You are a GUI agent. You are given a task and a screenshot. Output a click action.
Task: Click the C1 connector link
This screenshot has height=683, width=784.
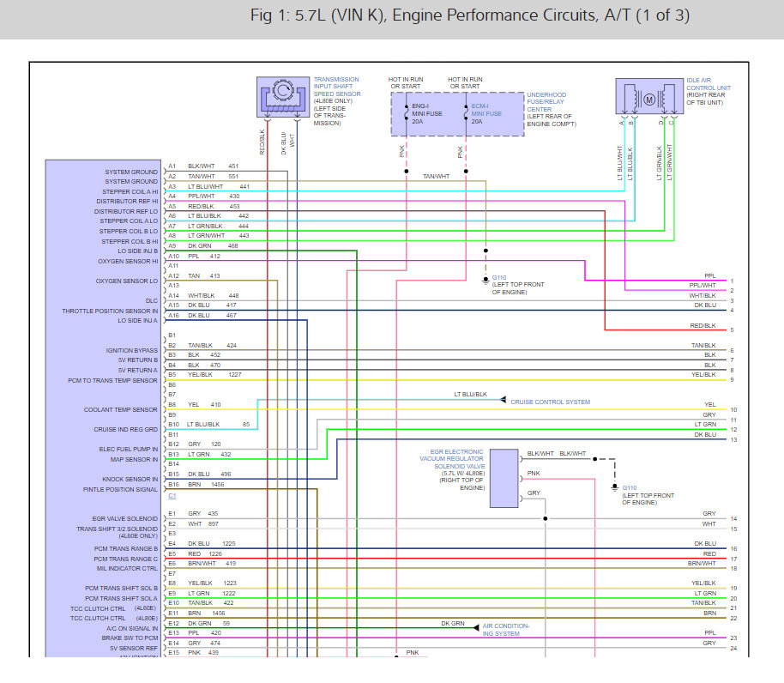[172, 496]
